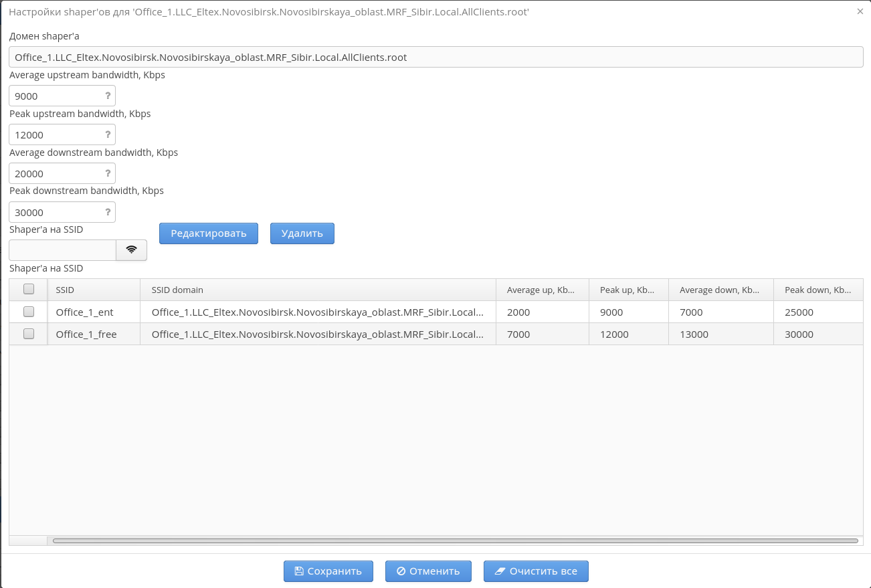Click the help icon in Average upstream bandwidth field

(108, 96)
